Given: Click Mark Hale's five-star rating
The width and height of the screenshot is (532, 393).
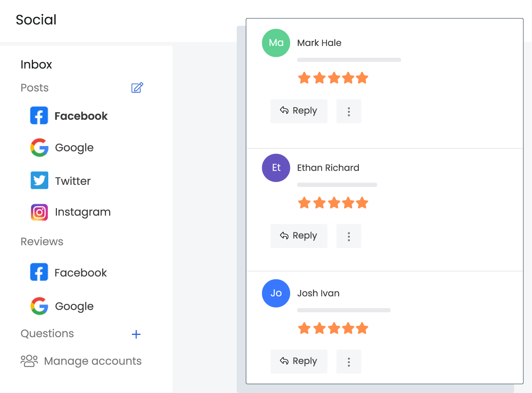Looking at the screenshot, I should [x=333, y=78].
